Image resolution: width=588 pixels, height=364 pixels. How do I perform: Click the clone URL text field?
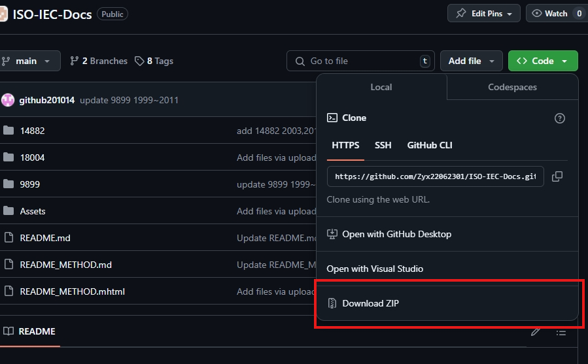(x=436, y=176)
